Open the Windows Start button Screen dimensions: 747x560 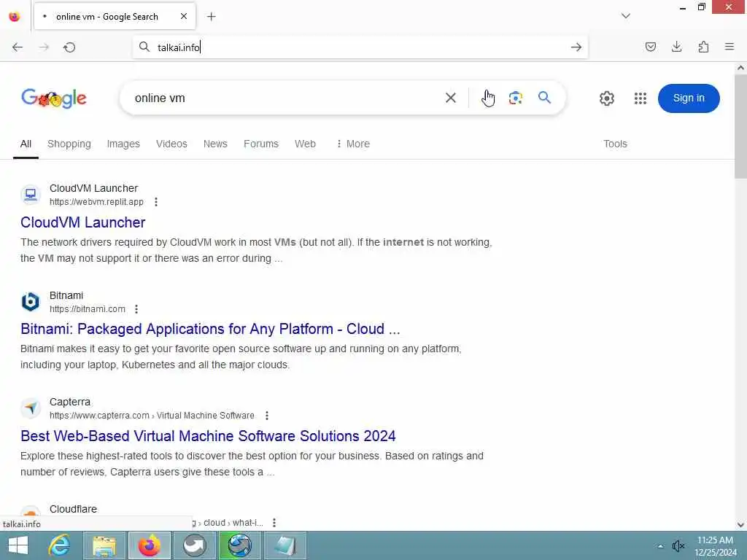click(x=18, y=545)
